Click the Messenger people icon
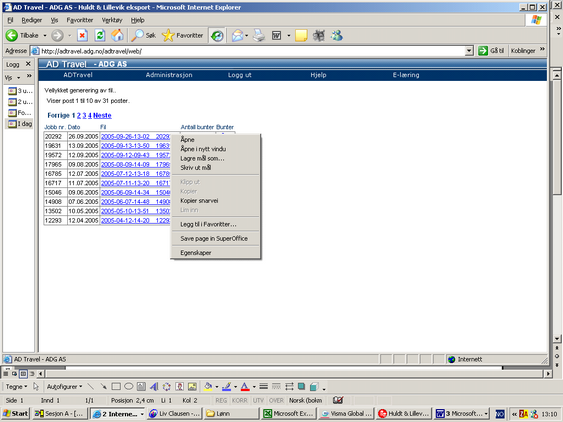This screenshot has height=422, width=563. point(337,36)
